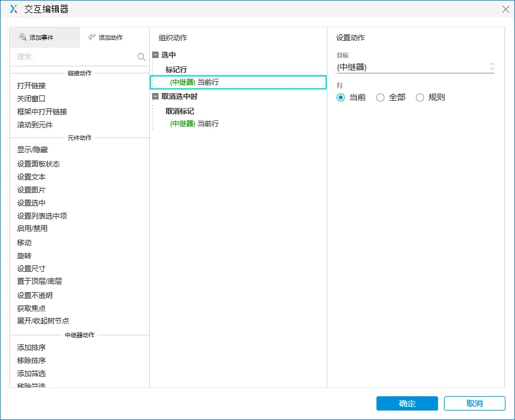Add the 设置文本 action
The image size is (515, 420).
click(31, 177)
